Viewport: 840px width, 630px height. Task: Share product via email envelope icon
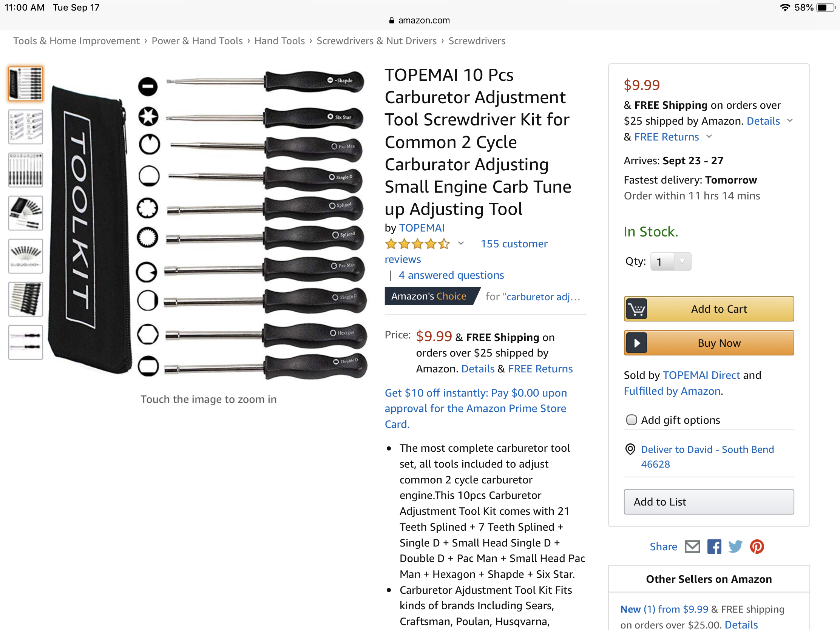tap(692, 547)
